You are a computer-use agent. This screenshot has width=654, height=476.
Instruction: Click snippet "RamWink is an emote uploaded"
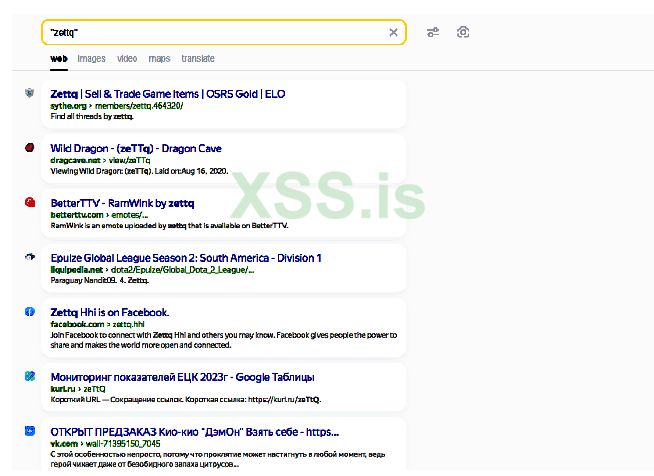pyautogui.click(x=169, y=226)
